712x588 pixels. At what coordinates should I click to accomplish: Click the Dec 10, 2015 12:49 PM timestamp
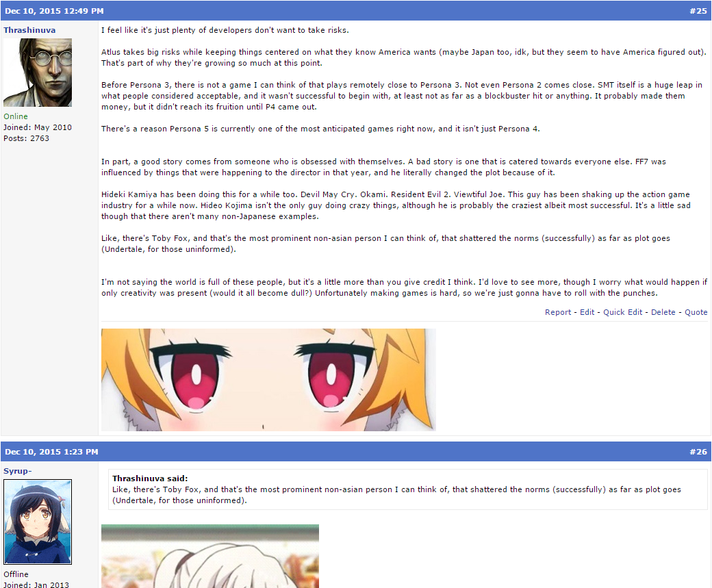(54, 11)
